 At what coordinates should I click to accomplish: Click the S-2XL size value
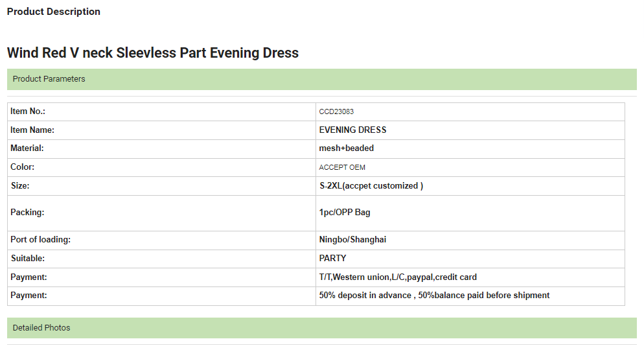click(371, 185)
